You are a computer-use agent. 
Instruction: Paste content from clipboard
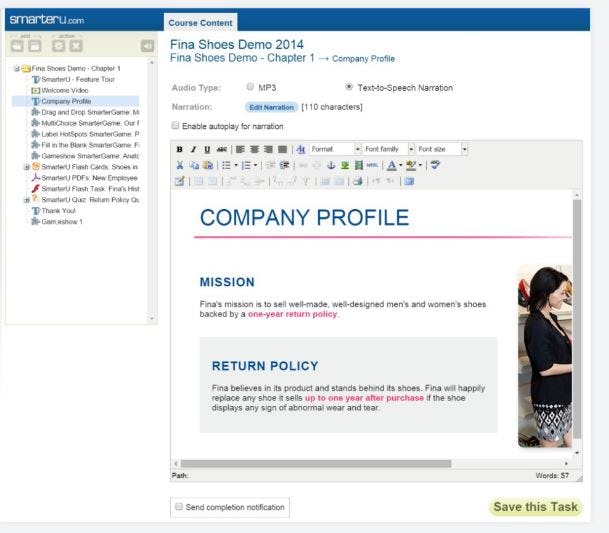(208, 165)
